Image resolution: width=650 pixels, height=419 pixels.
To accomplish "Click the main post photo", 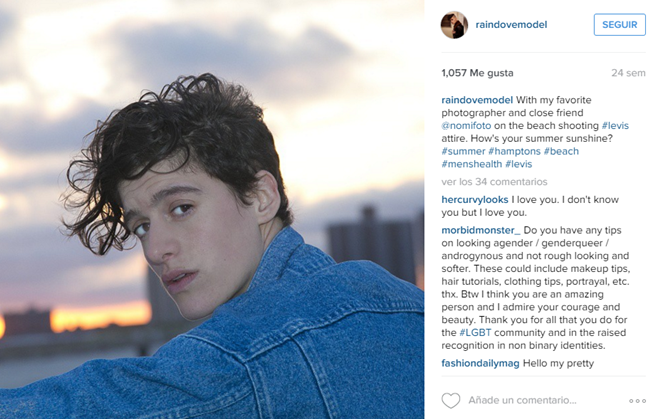I will click(212, 209).
